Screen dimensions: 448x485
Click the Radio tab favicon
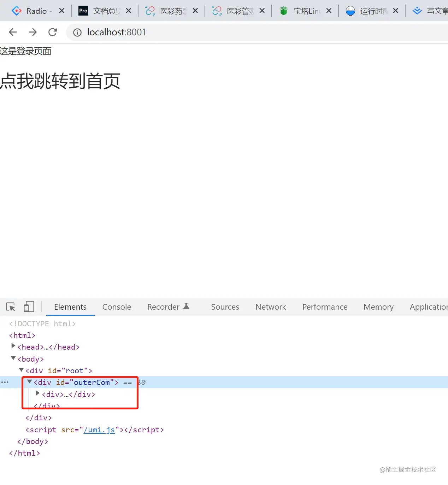pyautogui.click(x=16, y=11)
